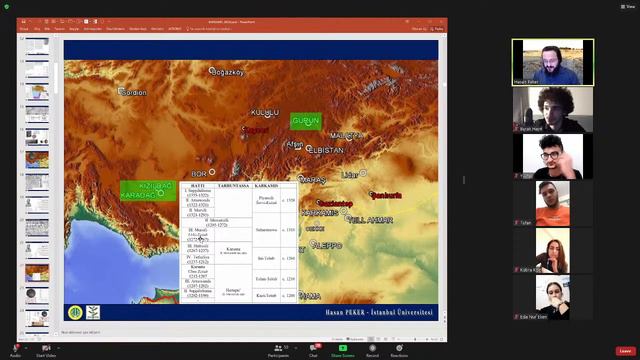Screen dimensions: 640x360
Task: Start recording with the Record button
Action: point(372,350)
